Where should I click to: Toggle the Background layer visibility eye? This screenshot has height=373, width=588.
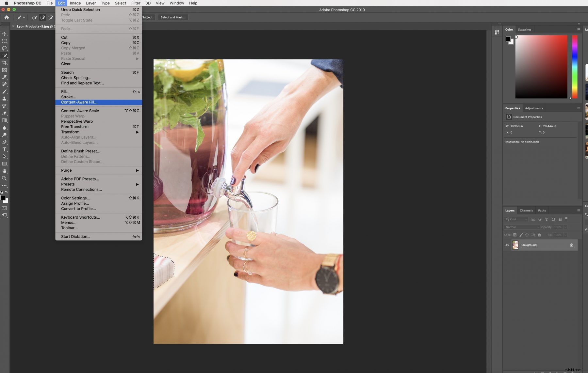[x=507, y=245]
